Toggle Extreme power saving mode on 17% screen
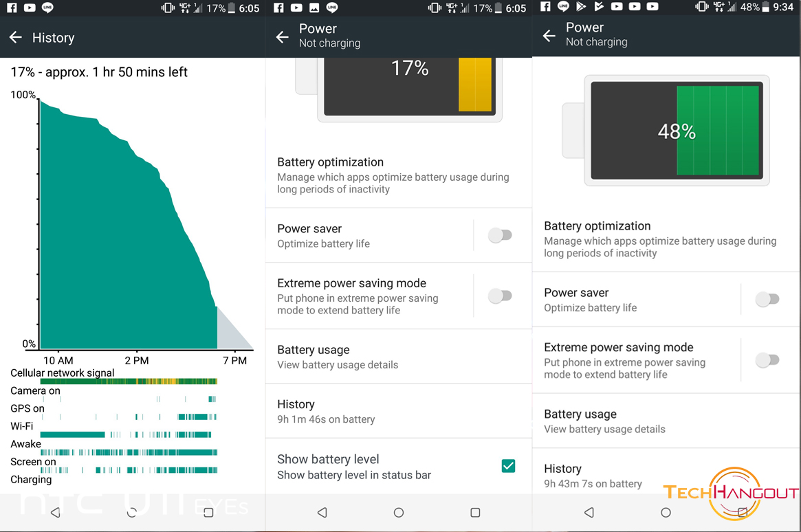 tap(500, 296)
